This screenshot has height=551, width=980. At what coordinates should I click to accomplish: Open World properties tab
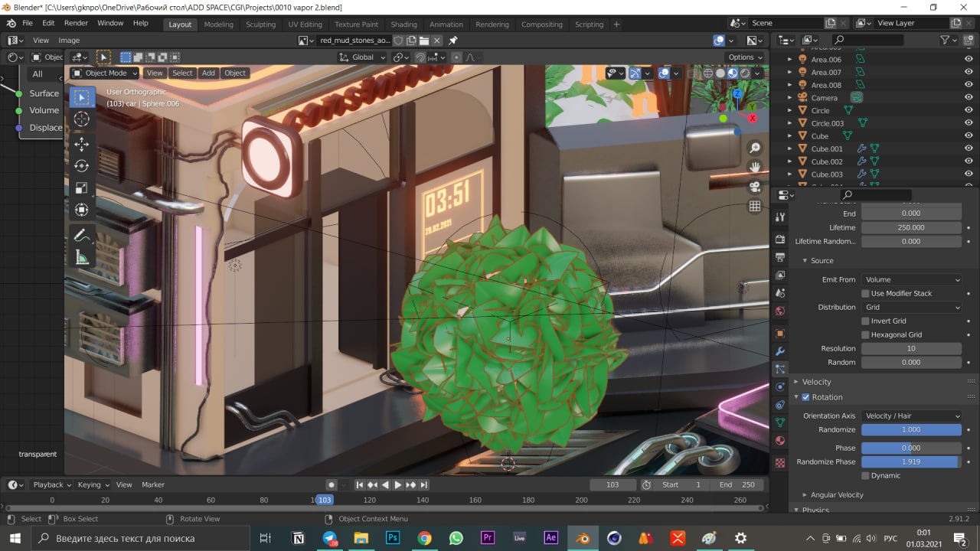780,311
